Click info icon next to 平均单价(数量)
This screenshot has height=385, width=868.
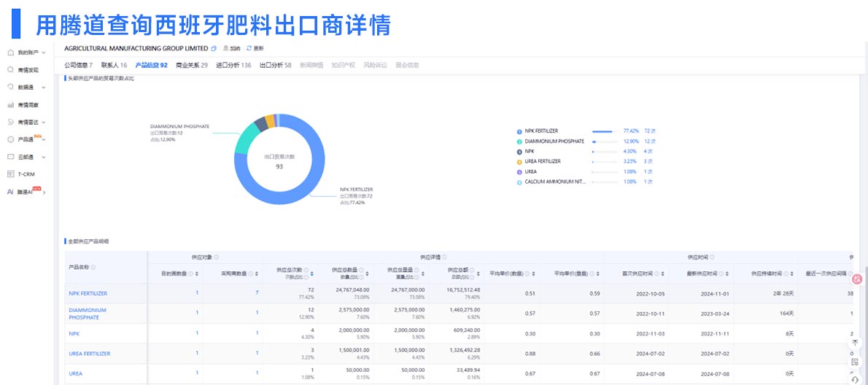526,274
